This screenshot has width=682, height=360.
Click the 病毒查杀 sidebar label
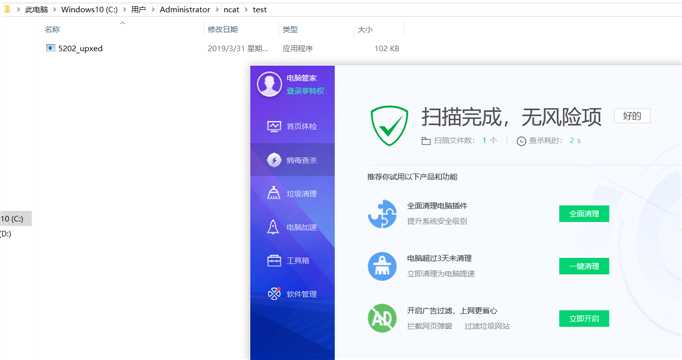click(x=301, y=160)
